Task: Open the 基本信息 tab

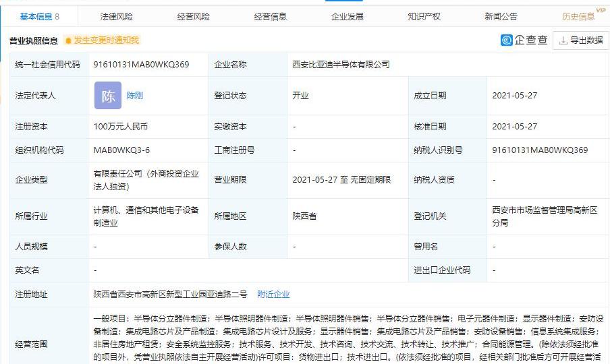Action: pyautogui.click(x=39, y=16)
